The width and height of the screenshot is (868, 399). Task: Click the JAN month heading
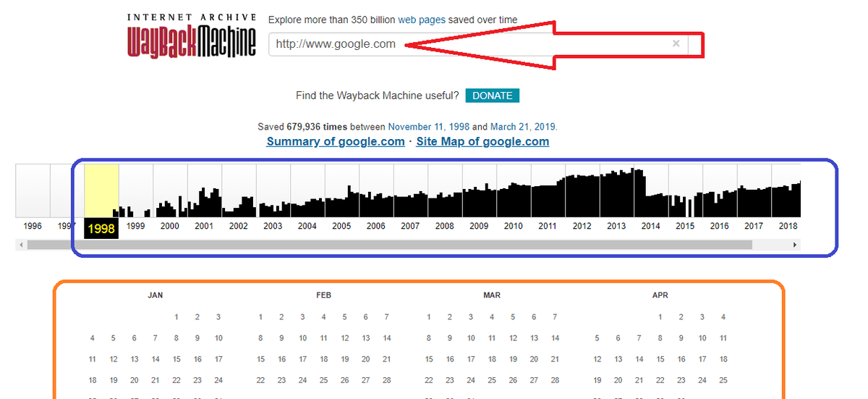[156, 295]
